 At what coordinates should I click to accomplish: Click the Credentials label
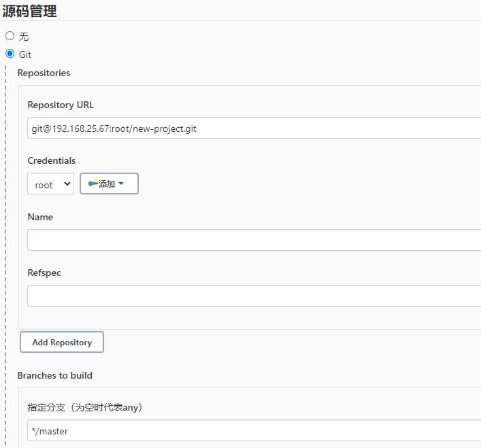52,161
